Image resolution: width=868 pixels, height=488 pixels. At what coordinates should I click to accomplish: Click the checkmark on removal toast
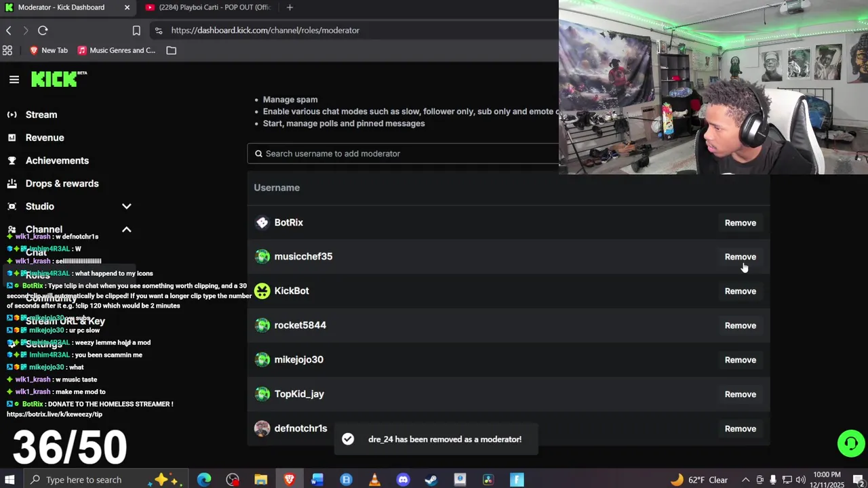[348, 439]
